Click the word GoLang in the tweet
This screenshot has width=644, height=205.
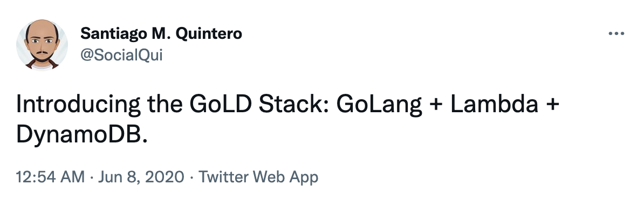[379, 105]
